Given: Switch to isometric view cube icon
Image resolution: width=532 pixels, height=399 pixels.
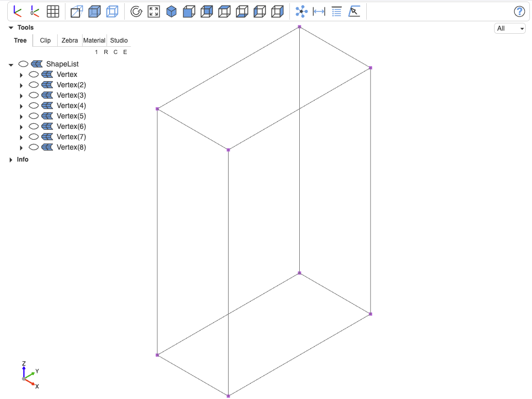Looking at the screenshot, I should coord(171,11).
